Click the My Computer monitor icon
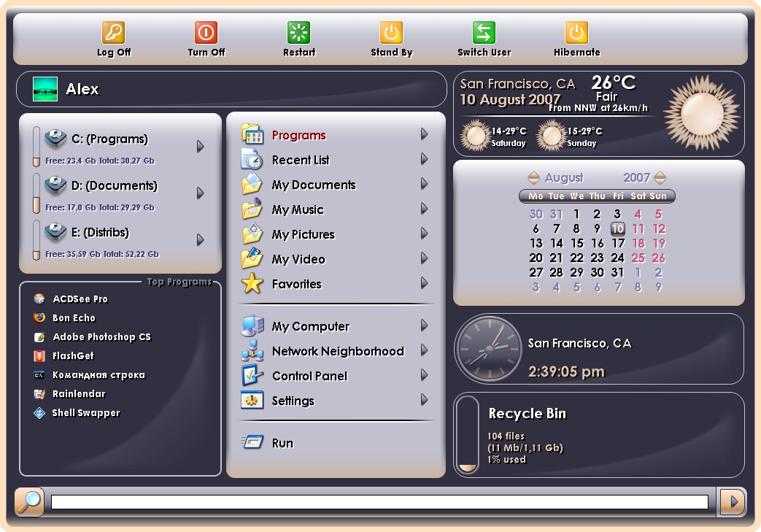Image resolution: width=761 pixels, height=532 pixels. click(252, 325)
